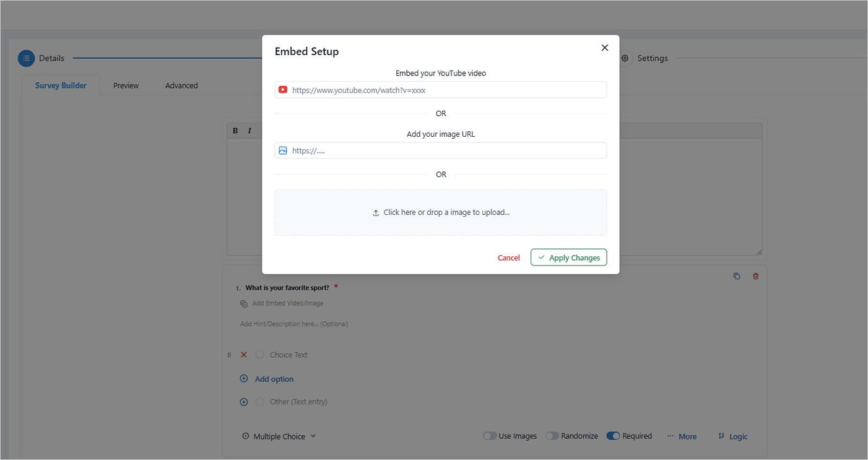
Task: Click Add Embed Video/Image link
Action: coord(288,303)
